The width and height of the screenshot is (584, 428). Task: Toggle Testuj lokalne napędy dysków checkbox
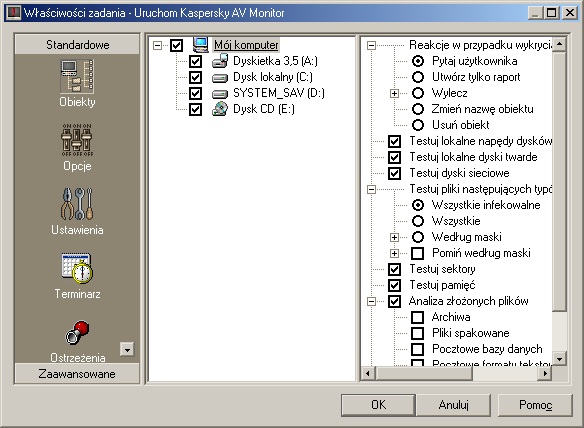point(394,141)
